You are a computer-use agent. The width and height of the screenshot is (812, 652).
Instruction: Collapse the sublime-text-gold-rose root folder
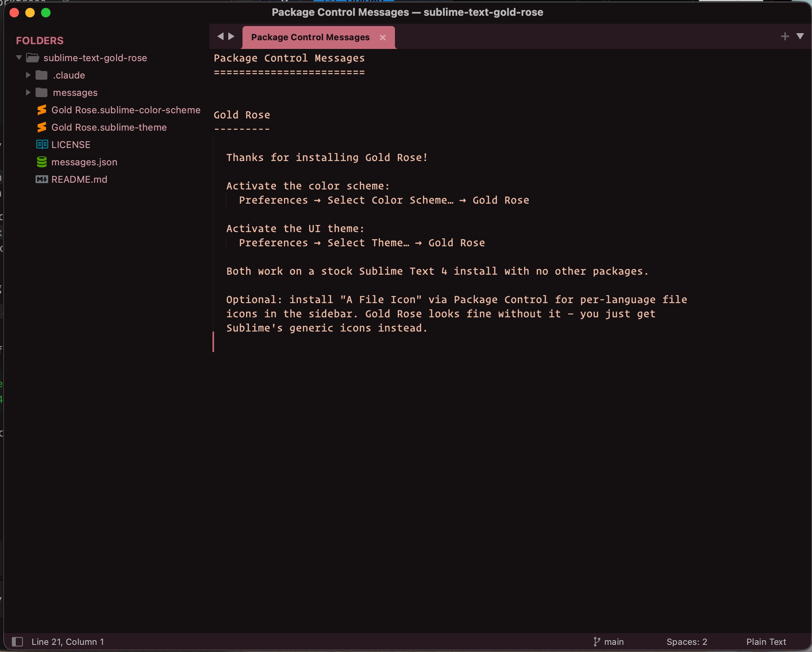[x=19, y=58]
